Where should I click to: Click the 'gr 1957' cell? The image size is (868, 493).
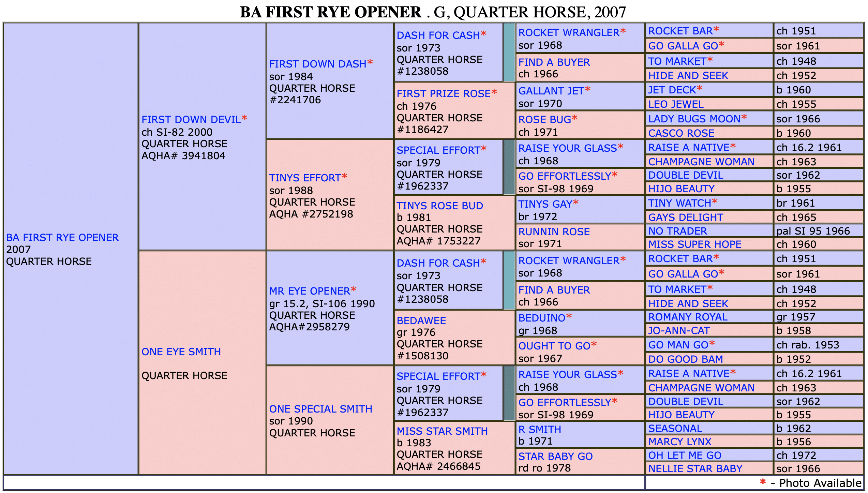click(818, 317)
